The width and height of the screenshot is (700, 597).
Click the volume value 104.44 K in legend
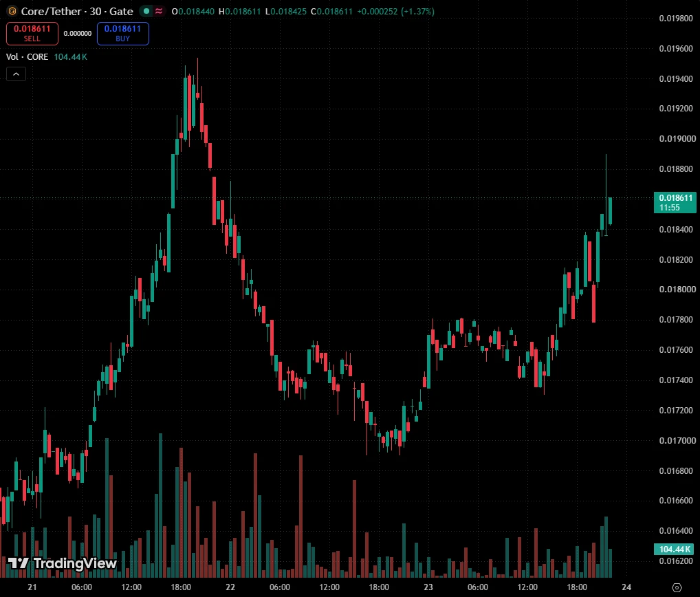[x=71, y=56]
